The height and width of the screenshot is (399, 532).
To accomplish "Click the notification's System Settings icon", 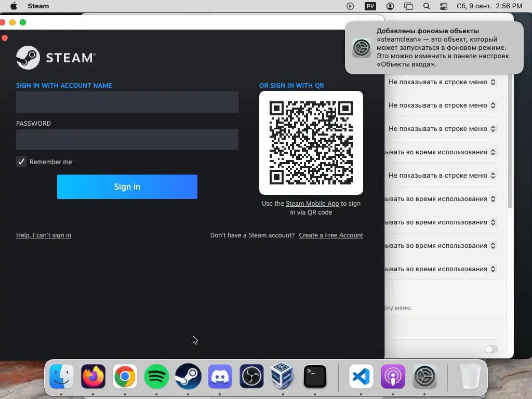I will pos(362,48).
